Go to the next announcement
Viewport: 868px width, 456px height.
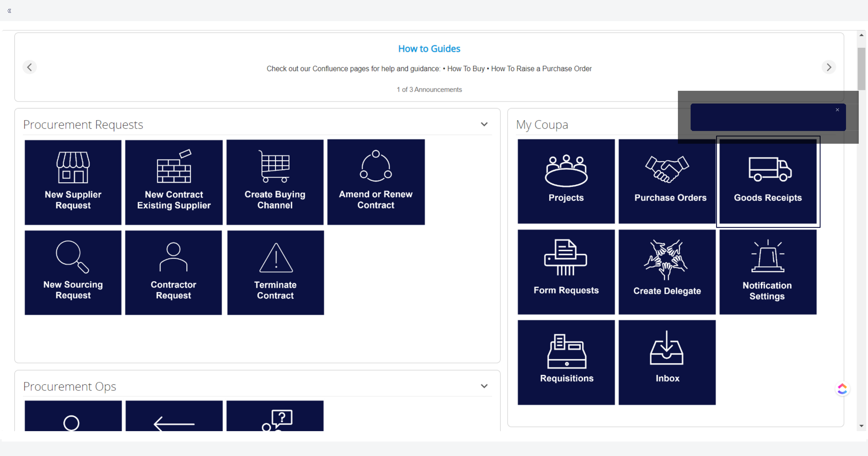click(x=829, y=67)
